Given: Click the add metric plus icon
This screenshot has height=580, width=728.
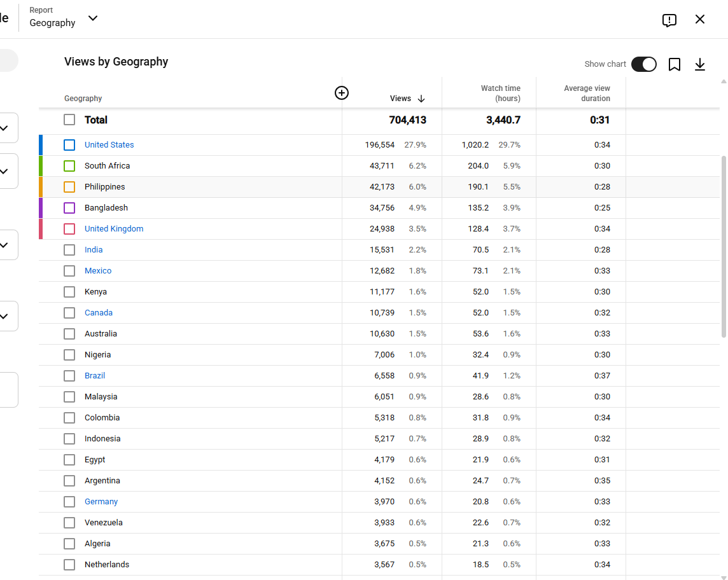Looking at the screenshot, I should [x=342, y=93].
